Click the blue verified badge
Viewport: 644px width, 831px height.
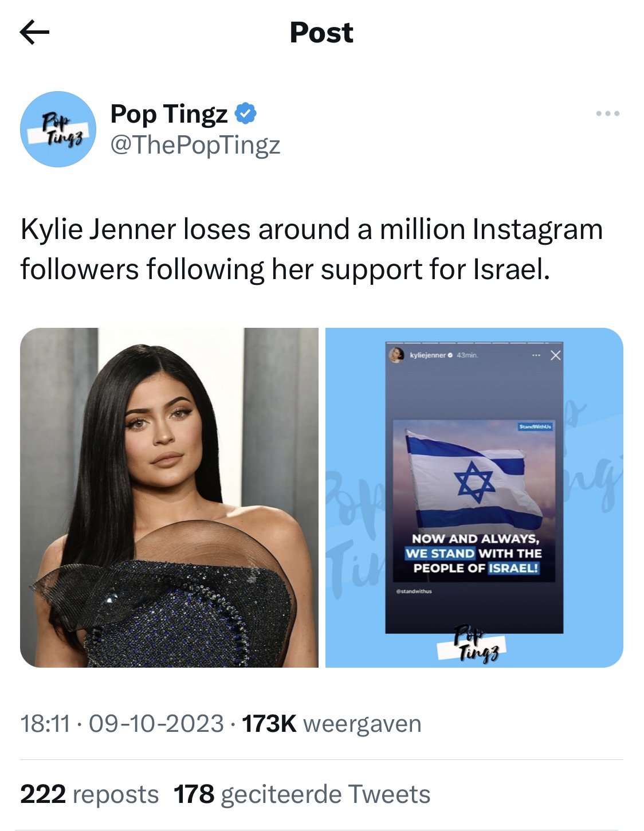point(246,113)
